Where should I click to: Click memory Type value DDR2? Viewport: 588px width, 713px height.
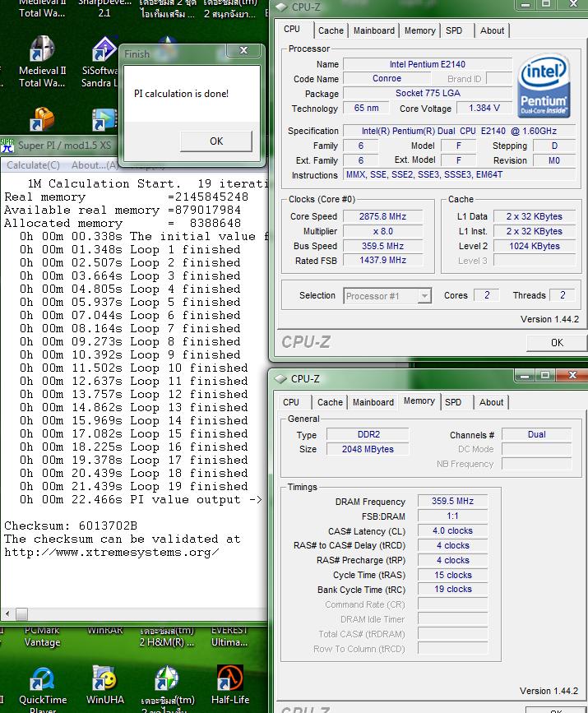point(368,434)
